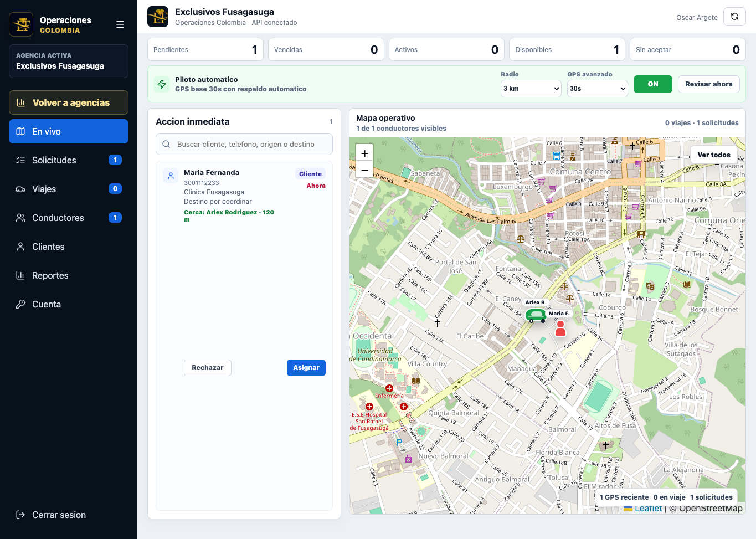
Task: Click the Sin aceptar stat card
Action: pyautogui.click(x=688, y=49)
